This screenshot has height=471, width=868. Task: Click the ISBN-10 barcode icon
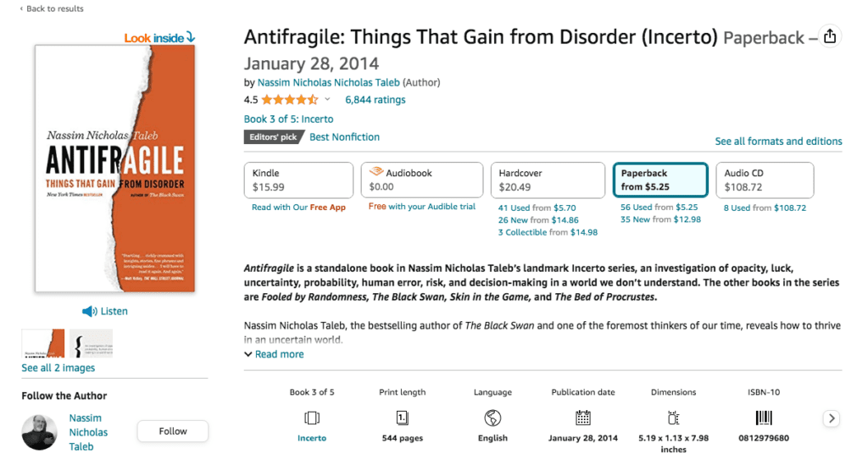click(x=764, y=418)
